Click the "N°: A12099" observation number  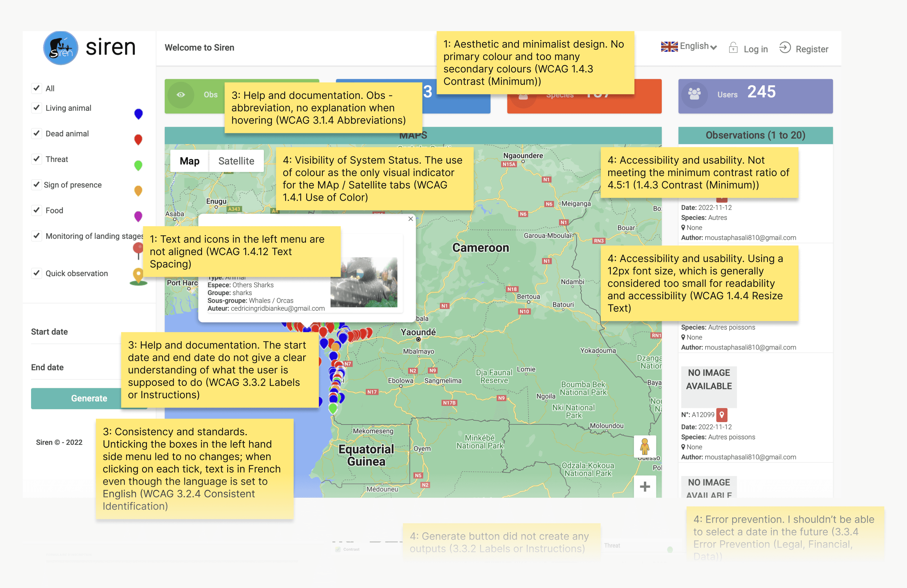pyautogui.click(x=698, y=415)
